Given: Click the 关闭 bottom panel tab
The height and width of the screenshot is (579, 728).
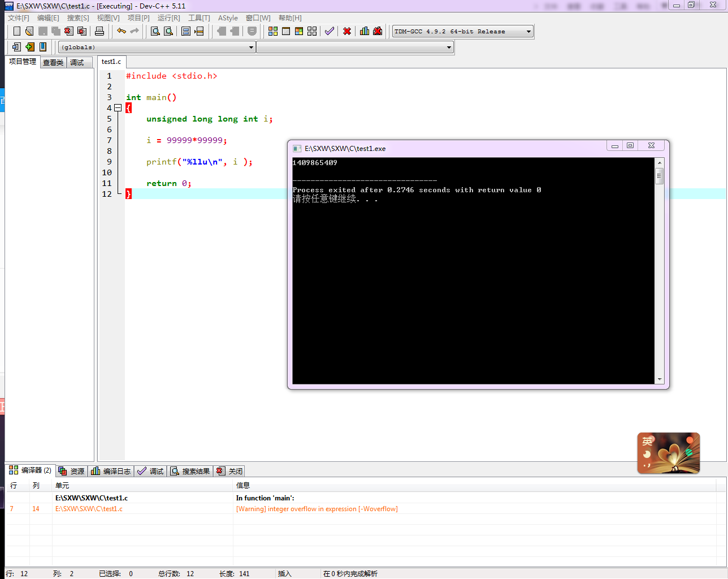Looking at the screenshot, I should pos(229,471).
